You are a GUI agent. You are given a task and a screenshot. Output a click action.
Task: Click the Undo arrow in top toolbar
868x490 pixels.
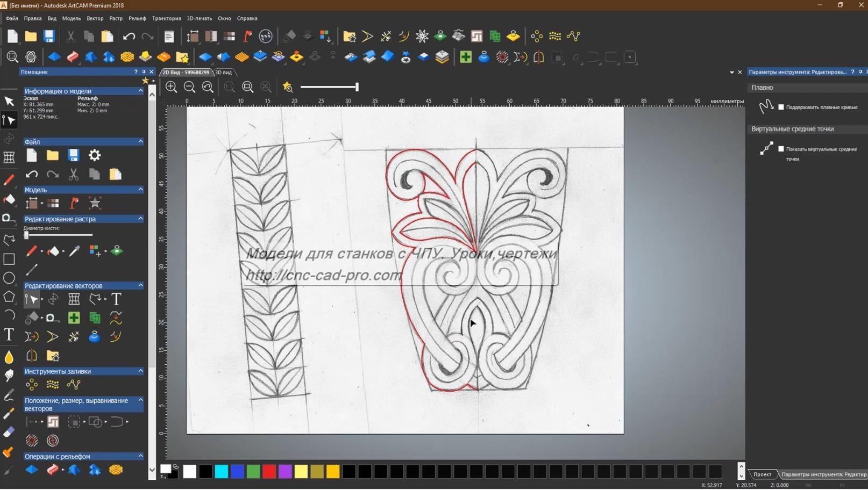129,37
